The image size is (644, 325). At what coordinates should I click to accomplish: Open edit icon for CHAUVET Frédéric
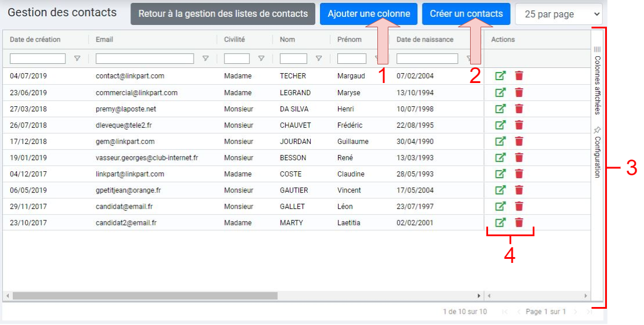pos(500,125)
